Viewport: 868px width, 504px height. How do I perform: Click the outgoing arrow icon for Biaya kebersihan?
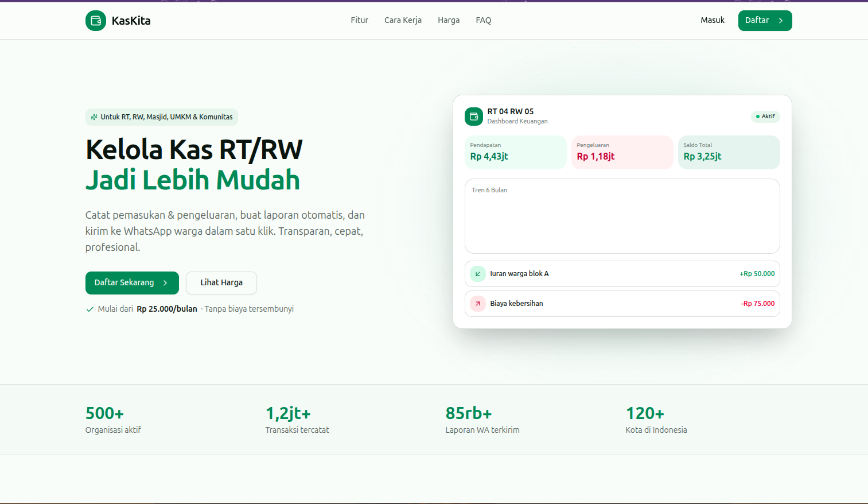[478, 304]
